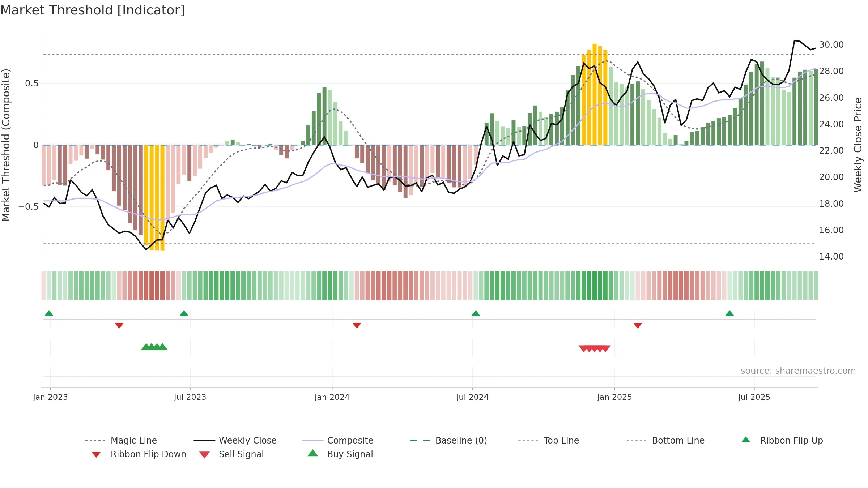Click the green flip-up triangle before Jul 2023
Screen dimensions: 868x488
point(184,313)
